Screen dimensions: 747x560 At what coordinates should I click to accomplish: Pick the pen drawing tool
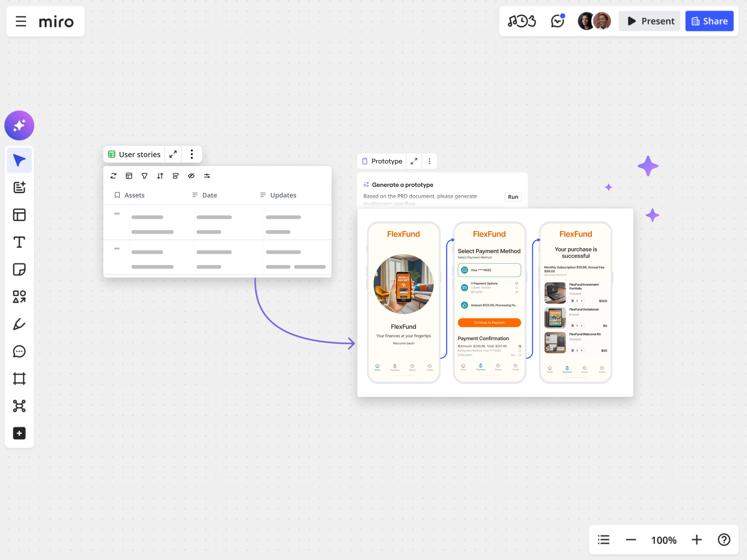(x=19, y=324)
